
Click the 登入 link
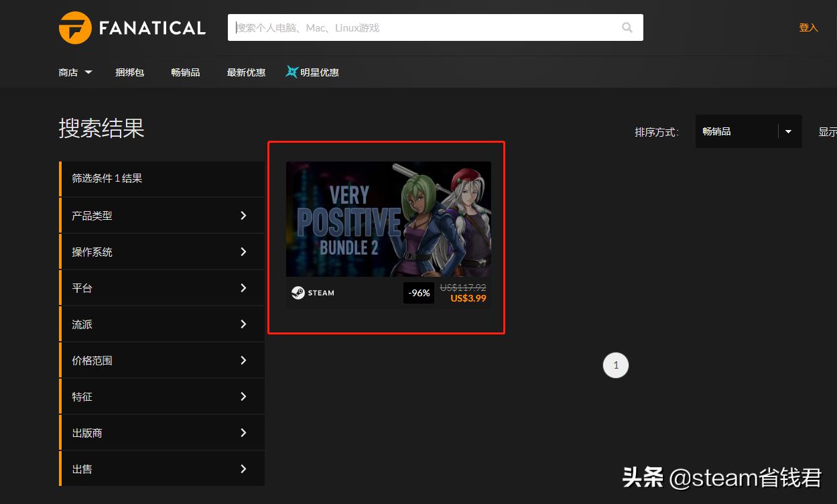(808, 27)
